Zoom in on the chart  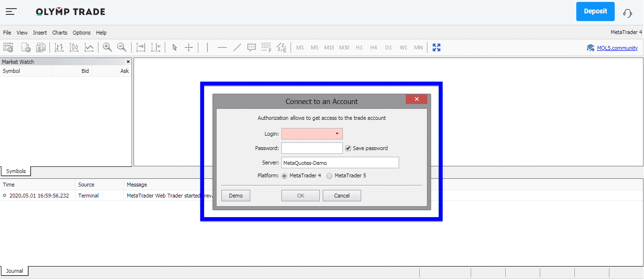coord(107,47)
